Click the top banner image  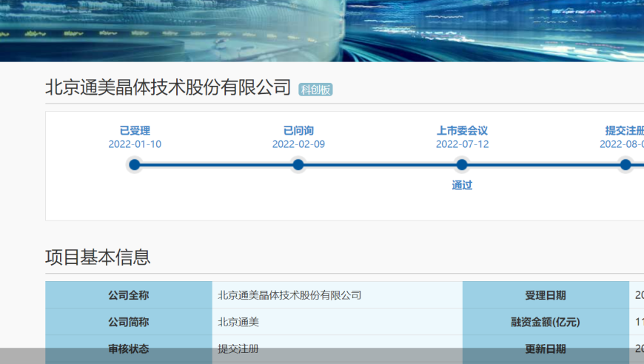[x=322, y=31]
